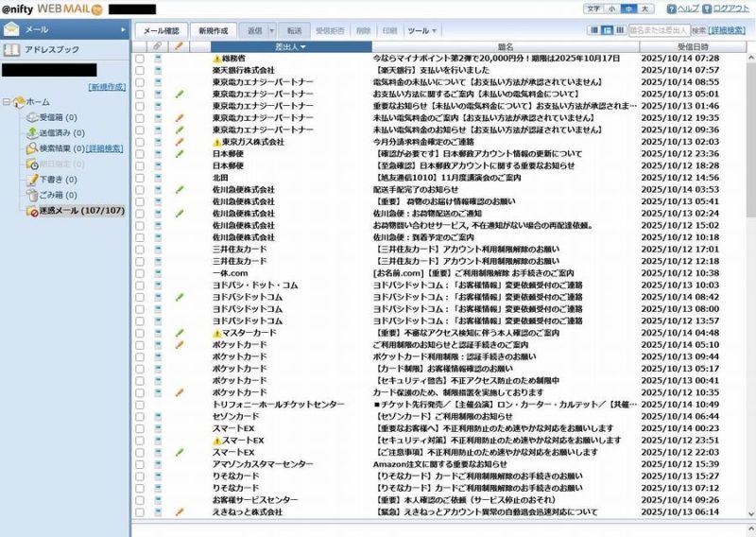Select the checkbox for 北田 email row
The width and height of the screenshot is (756, 537).
tap(140, 178)
